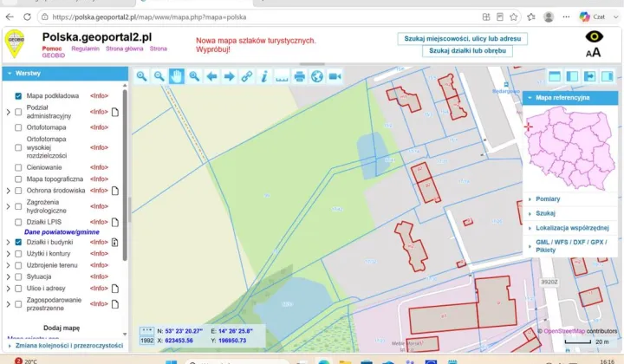Open GML / WFS / DXF / GPX panel
The width and height of the screenshot is (624, 364).
click(570, 246)
